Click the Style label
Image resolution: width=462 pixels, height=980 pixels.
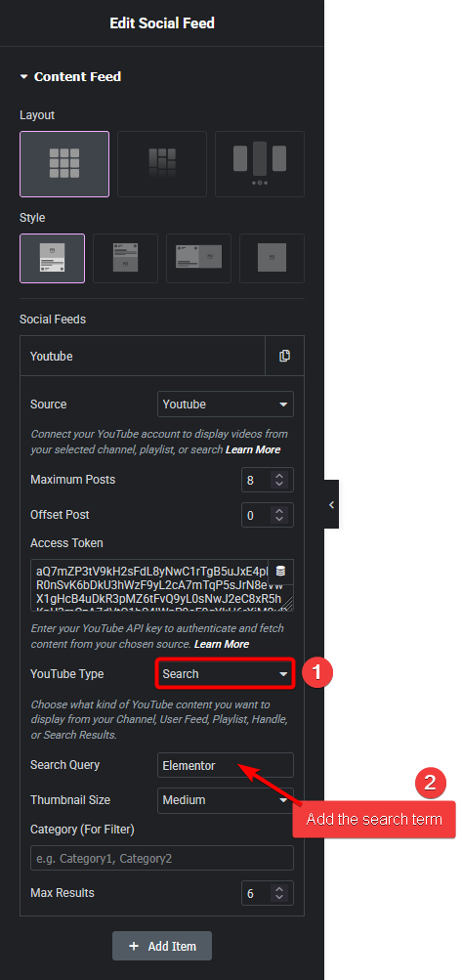point(32,218)
